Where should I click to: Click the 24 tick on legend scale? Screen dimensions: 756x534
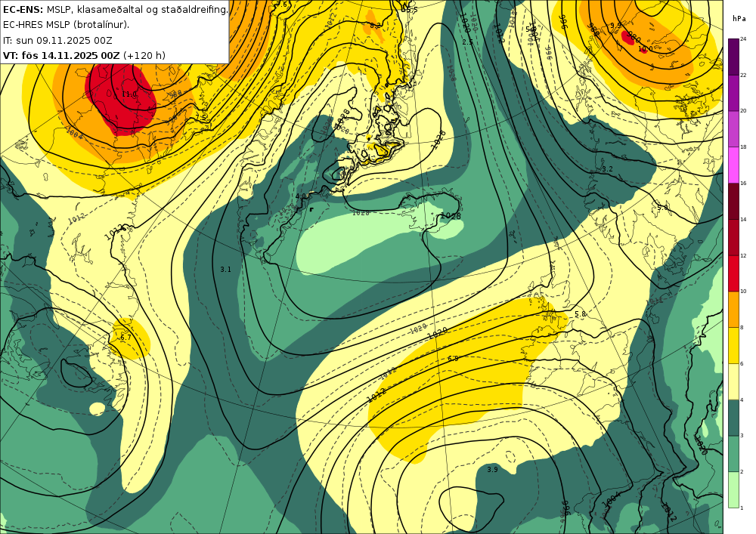pos(743,39)
